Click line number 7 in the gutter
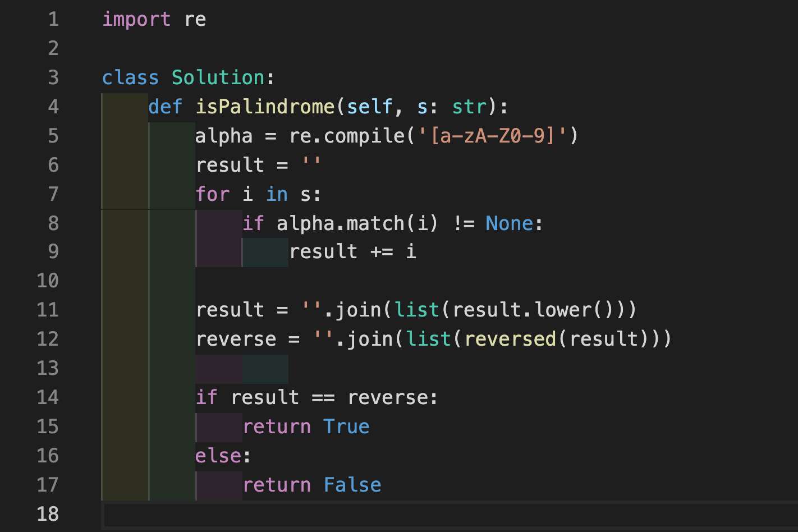This screenshot has width=798, height=532. tap(53, 194)
